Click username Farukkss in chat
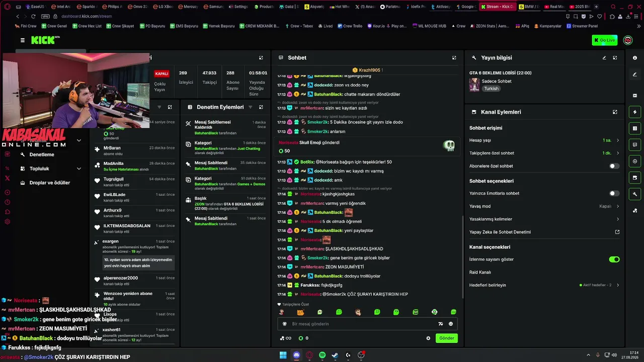 coord(310,285)
